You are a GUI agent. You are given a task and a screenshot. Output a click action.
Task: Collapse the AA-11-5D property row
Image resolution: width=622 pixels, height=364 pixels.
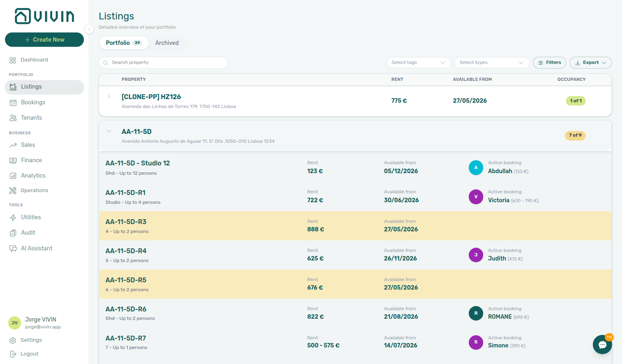click(x=109, y=131)
